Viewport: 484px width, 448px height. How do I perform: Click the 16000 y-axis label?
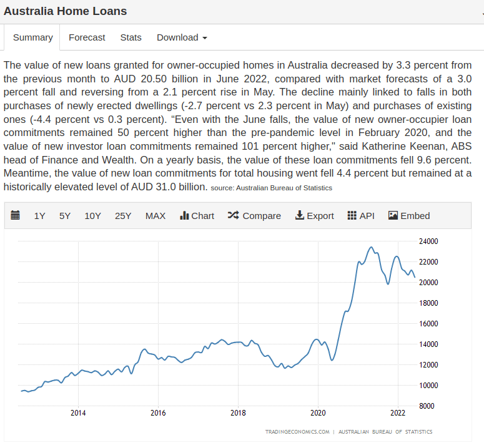pyautogui.click(x=428, y=324)
